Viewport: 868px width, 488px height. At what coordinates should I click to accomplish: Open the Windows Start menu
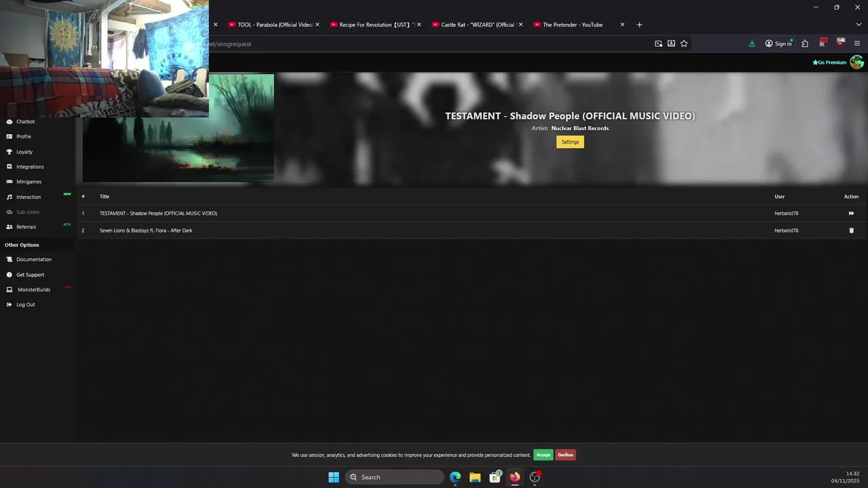[334, 477]
